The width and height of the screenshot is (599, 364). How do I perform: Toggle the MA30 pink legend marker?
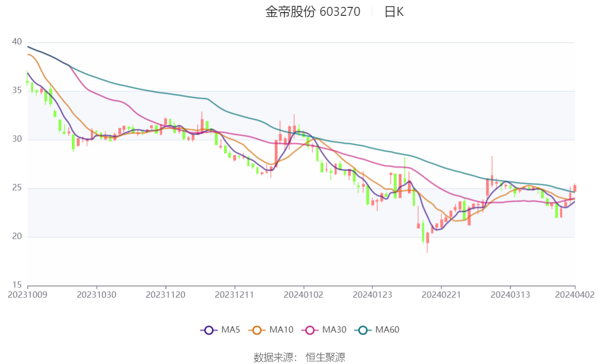pyautogui.click(x=310, y=330)
